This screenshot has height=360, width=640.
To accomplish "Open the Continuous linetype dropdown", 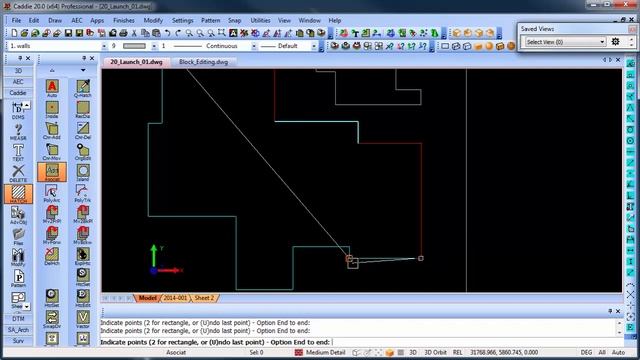I will [253, 46].
